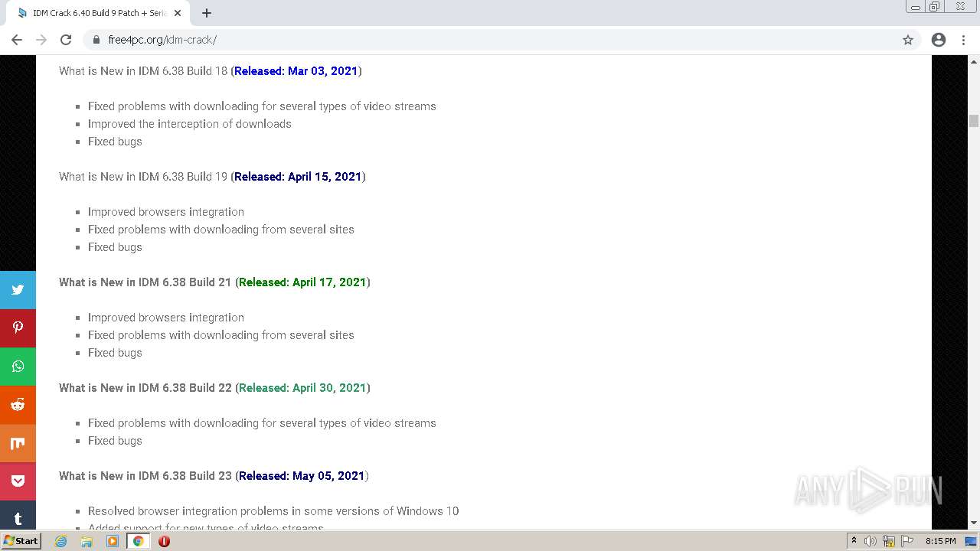View site security padlock info

96,40
